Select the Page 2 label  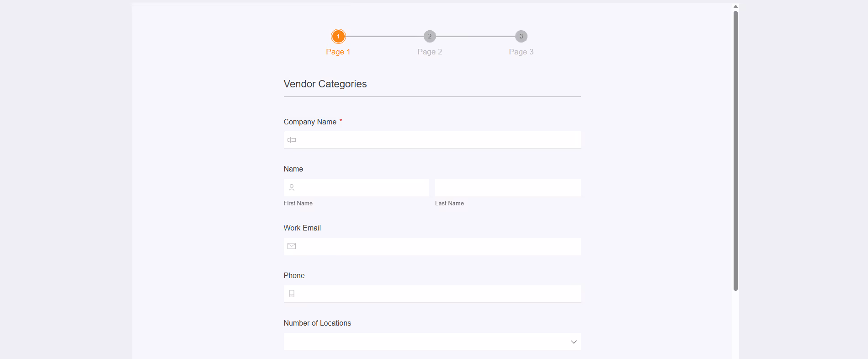[x=430, y=52]
